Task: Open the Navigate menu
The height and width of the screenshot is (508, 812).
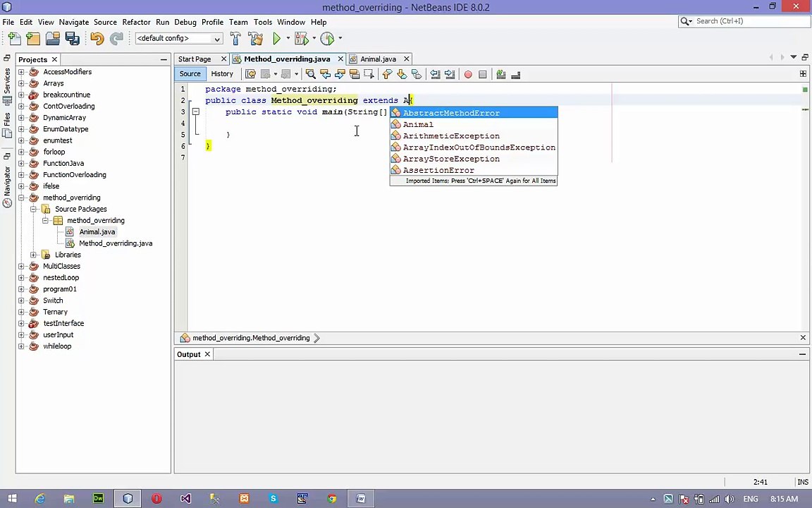Action: pos(73,22)
